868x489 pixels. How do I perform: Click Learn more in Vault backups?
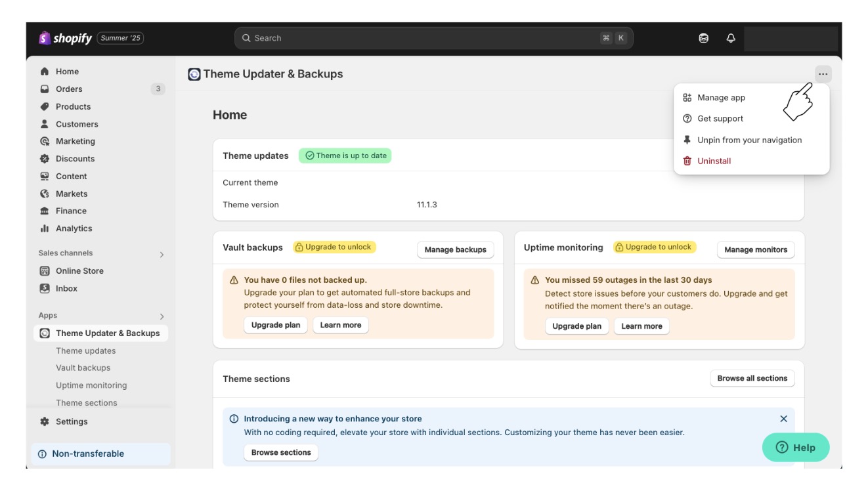click(x=341, y=326)
